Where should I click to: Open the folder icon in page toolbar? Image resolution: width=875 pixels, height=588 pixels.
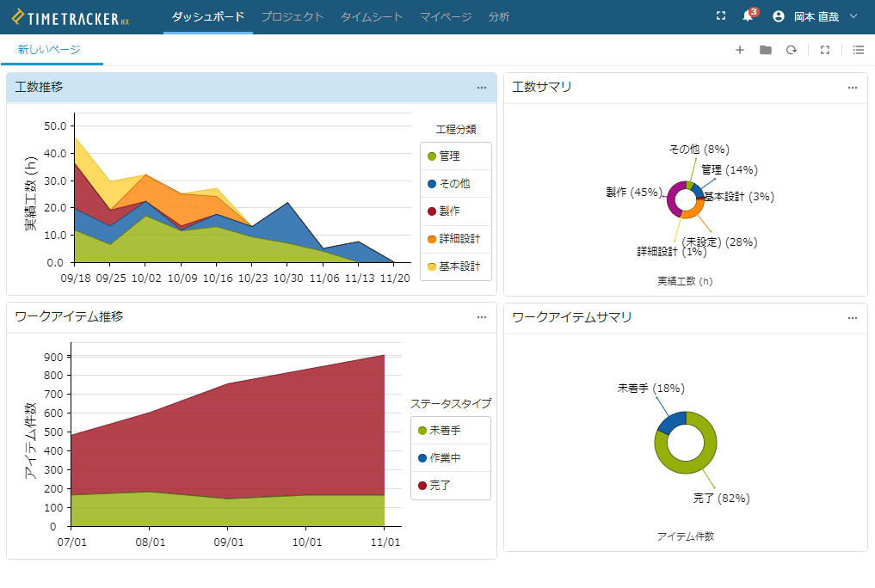point(765,50)
